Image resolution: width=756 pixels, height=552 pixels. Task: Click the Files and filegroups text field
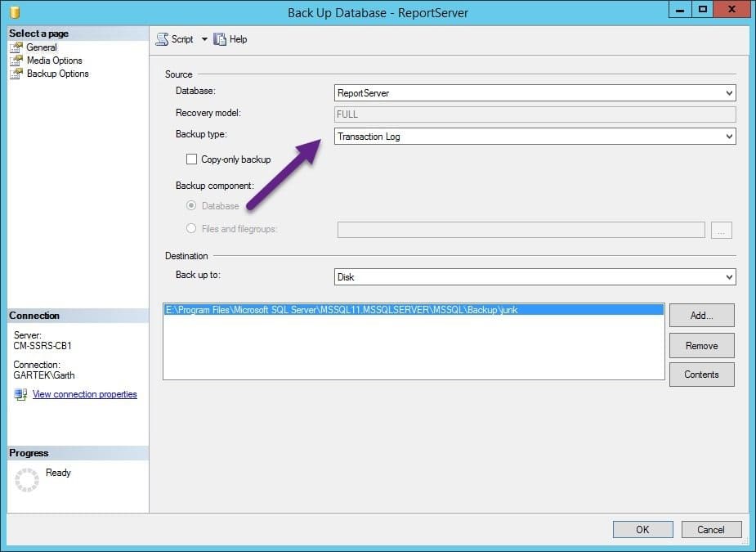click(x=521, y=230)
